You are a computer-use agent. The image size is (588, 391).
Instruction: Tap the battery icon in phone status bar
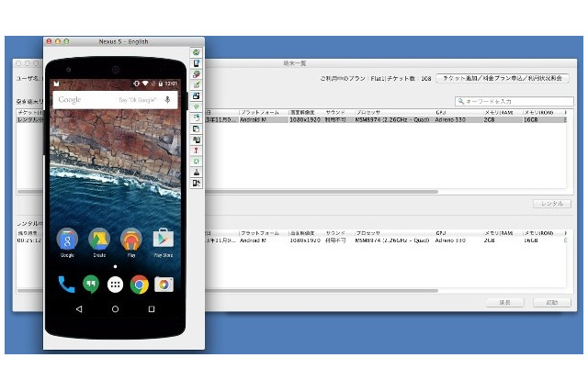pyautogui.click(x=161, y=84)
